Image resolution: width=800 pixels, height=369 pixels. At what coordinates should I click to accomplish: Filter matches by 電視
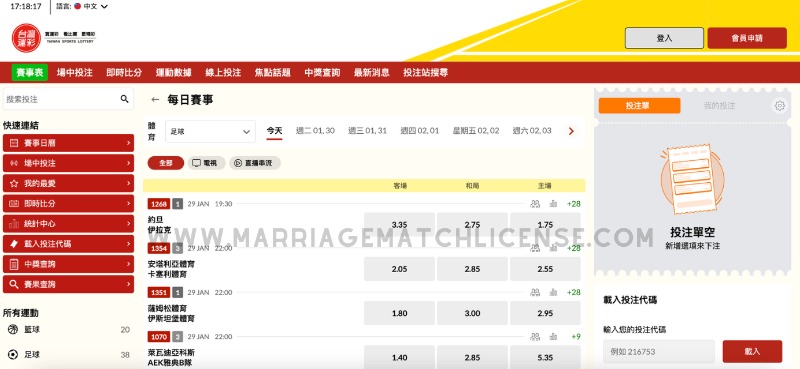click(206, 163)
